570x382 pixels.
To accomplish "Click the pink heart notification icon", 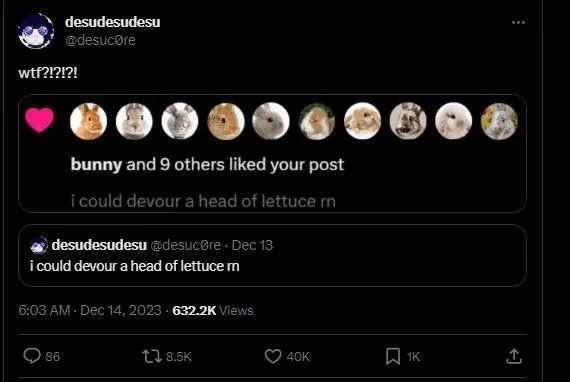I will pyautogui.click(x=39, y=120).
